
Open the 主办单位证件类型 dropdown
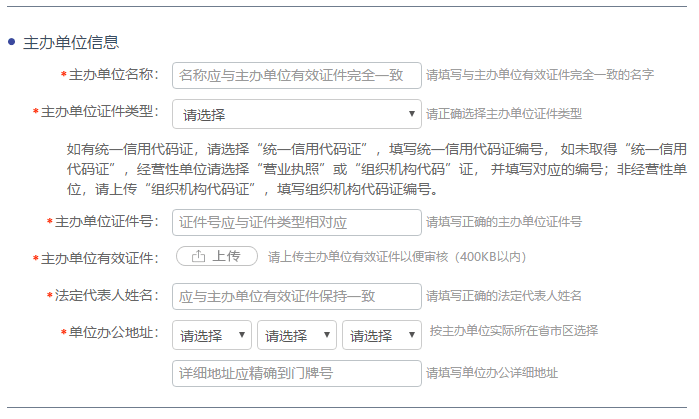(x=297, y=114)
